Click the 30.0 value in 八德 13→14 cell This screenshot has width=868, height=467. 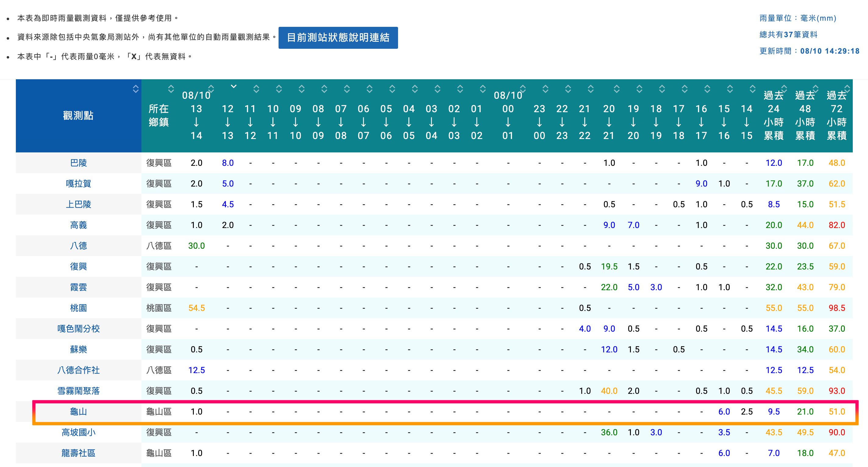(x=197, y=246)
